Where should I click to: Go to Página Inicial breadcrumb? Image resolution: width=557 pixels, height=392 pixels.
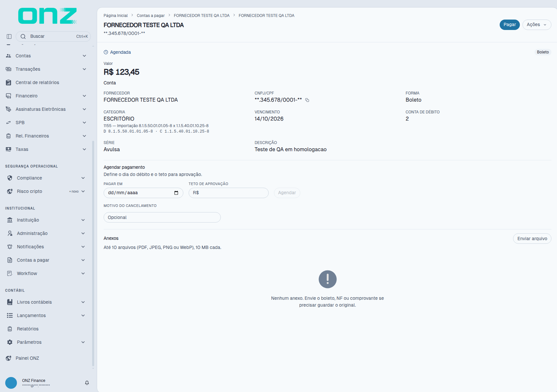point(116,16)
